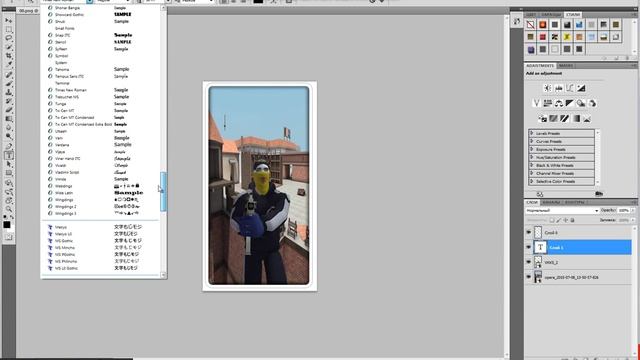Image resolution: width=640 pixels, height=360 pixels.
Task: Toggle lock position
Action: (566, 220)
